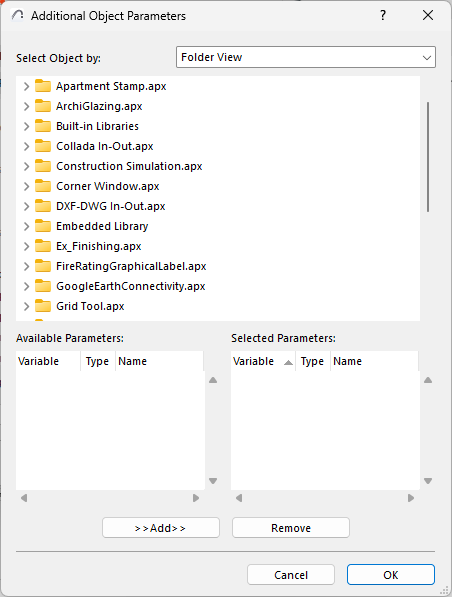The image size is (452, 597).
Task: Click Available Parameters scroll left arrow
Action: coord(24,498)
